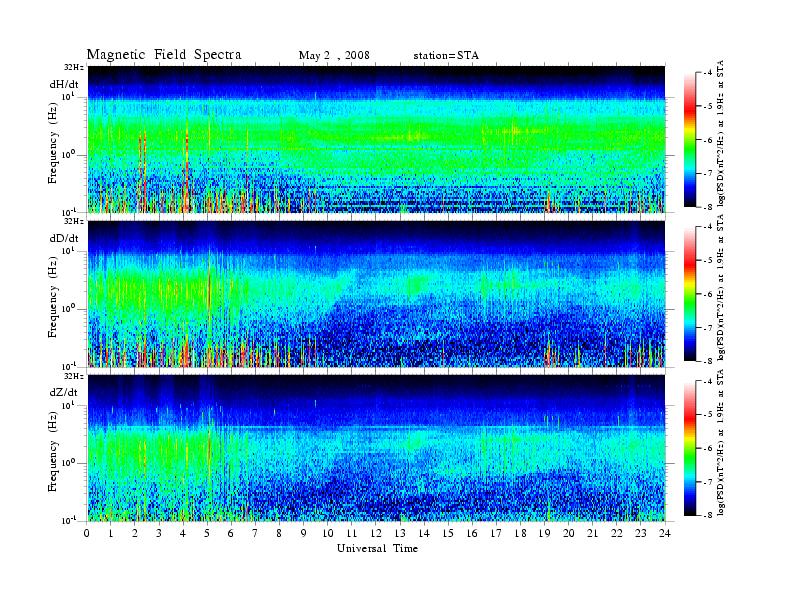
Task: Click the "-6" value on dD/dt color bar
Action: click(x=708, y=294)
